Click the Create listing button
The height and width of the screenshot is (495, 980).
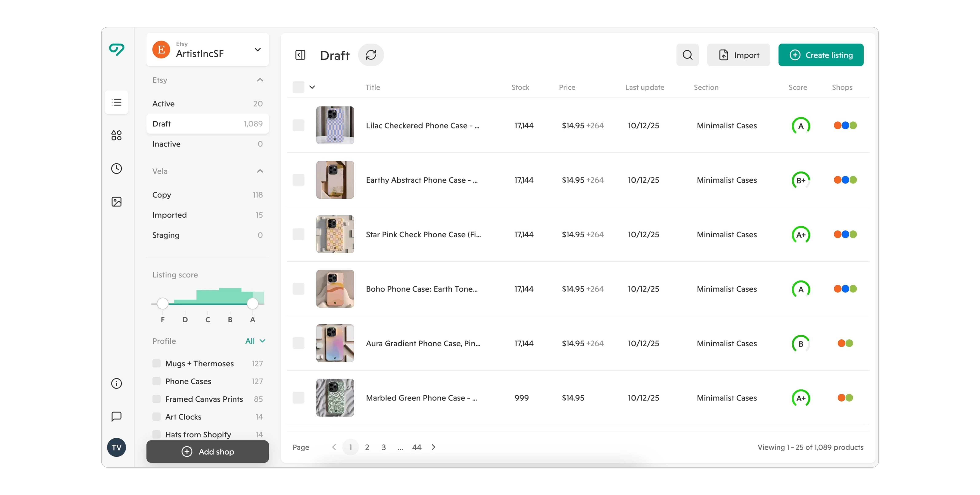[821, 55]
